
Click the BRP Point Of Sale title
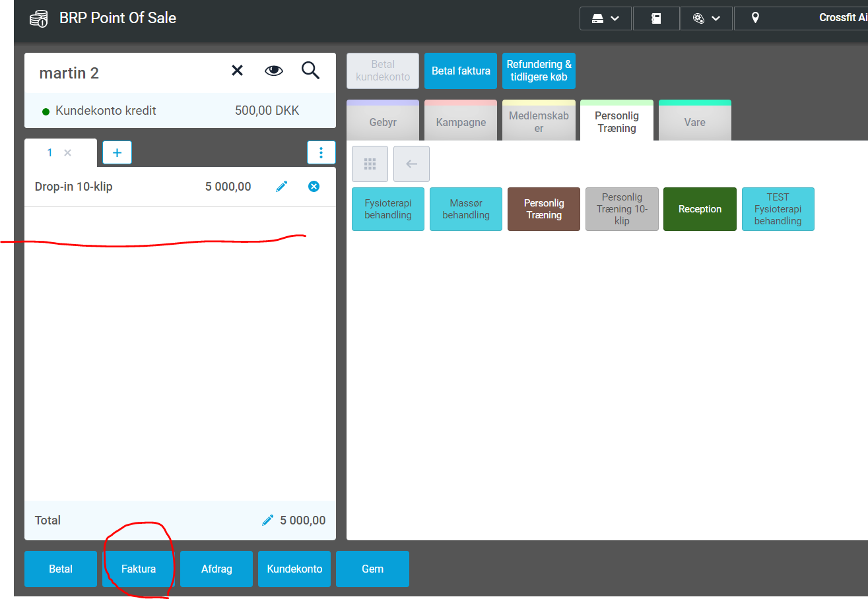118,18
